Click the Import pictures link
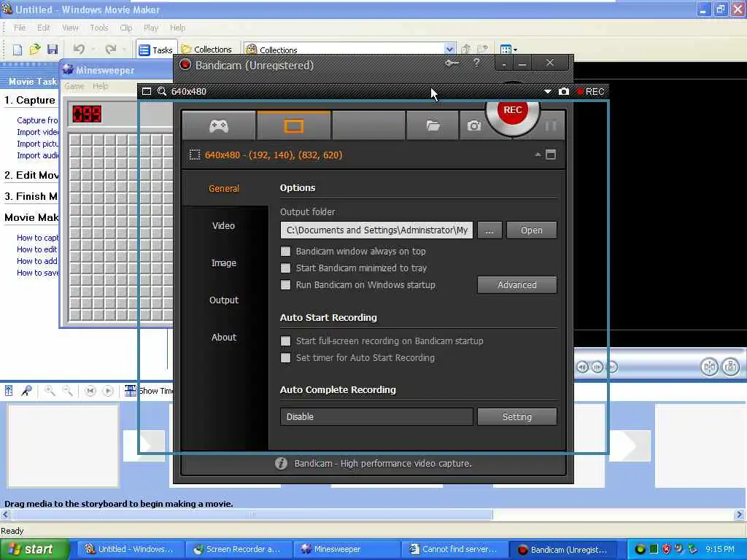The height and width of the screenshot is (560, 747). click(38, 144)
